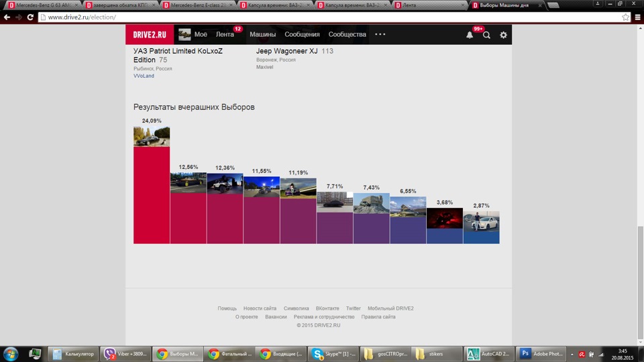
Task: Open the 3,68% red car thumbnail
Action: [x=444, y=218]
